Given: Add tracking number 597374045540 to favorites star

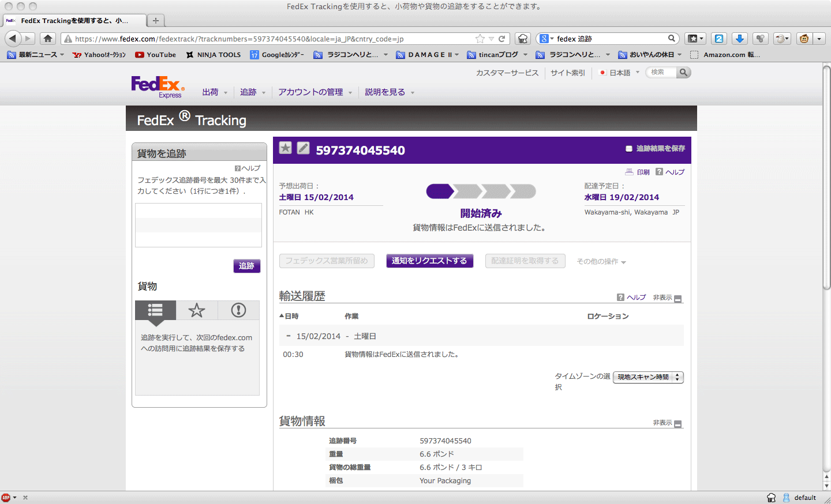Looking at the screenshot, I should pos(285,148).
